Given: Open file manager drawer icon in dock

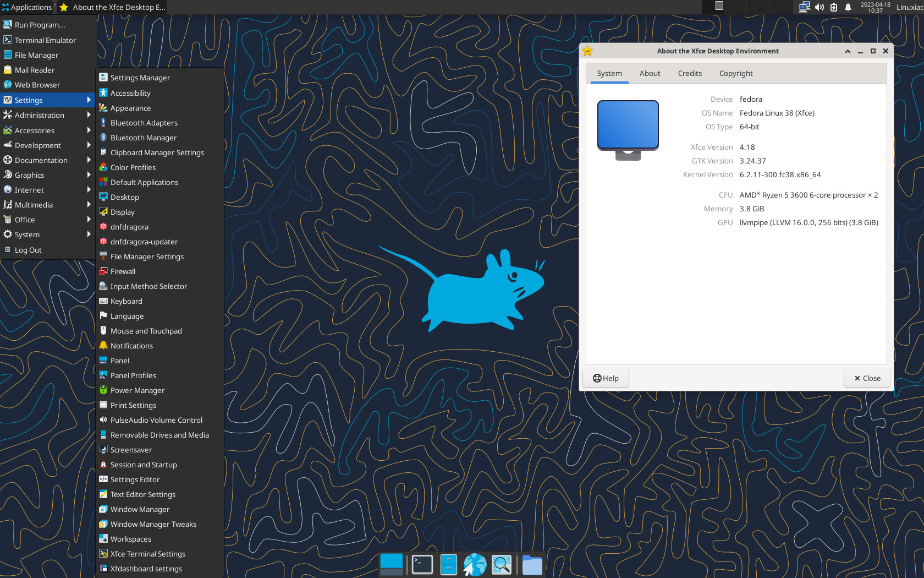Looking at the screenshot, I should click(x=449, y=564).
